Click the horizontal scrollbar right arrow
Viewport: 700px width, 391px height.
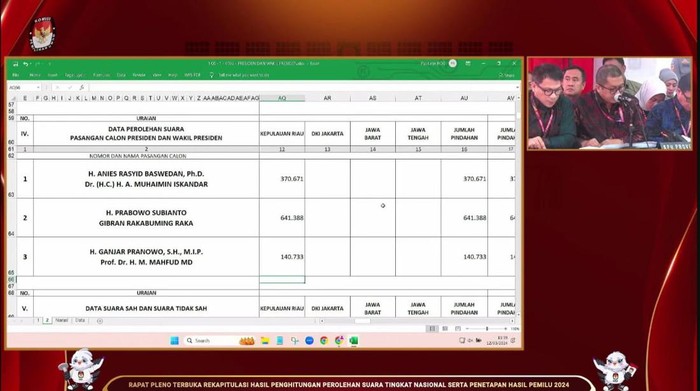512,321
